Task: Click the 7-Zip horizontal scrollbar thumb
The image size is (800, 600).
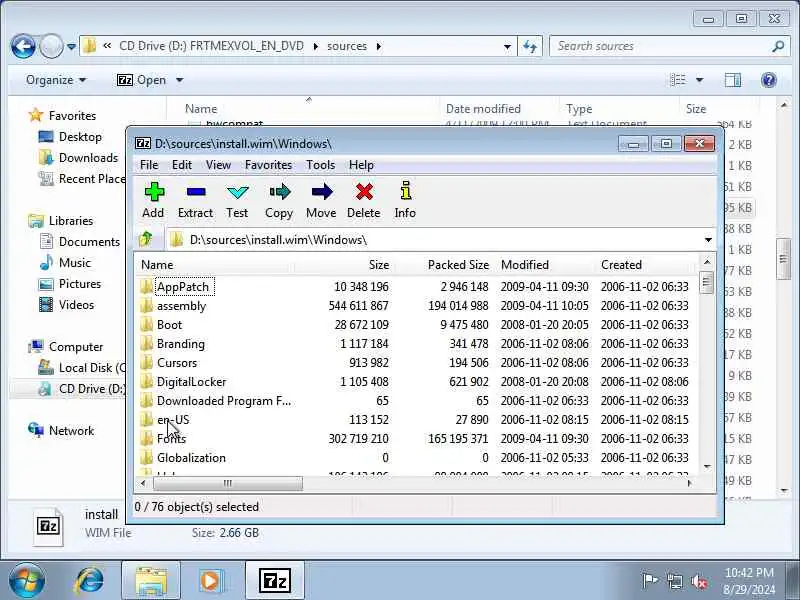Action: (228, 483)
